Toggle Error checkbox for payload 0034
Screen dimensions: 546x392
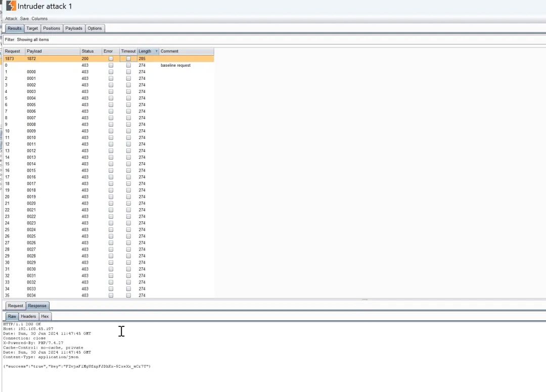click(x=111, y=296)
